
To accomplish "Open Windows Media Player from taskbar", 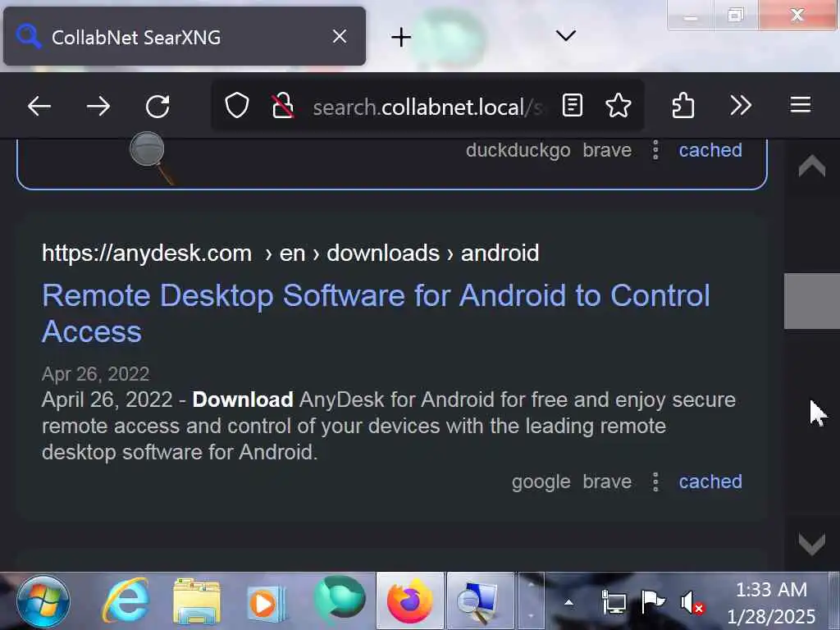I will click(x=267, y=603).
